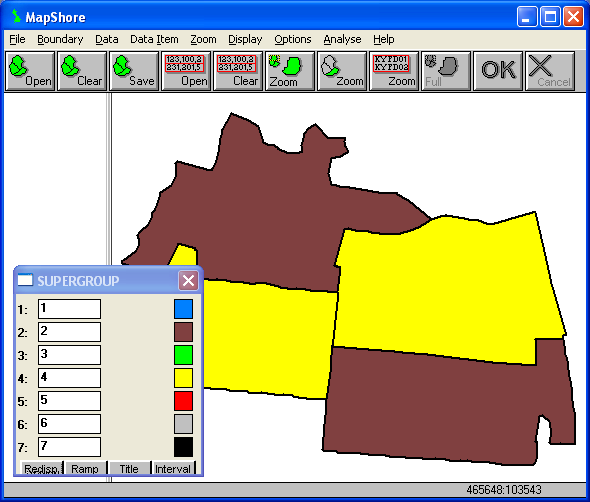Pick the red swatch for class 5
The width and height of the screenshot is (590, 502).
pos(183,401)
